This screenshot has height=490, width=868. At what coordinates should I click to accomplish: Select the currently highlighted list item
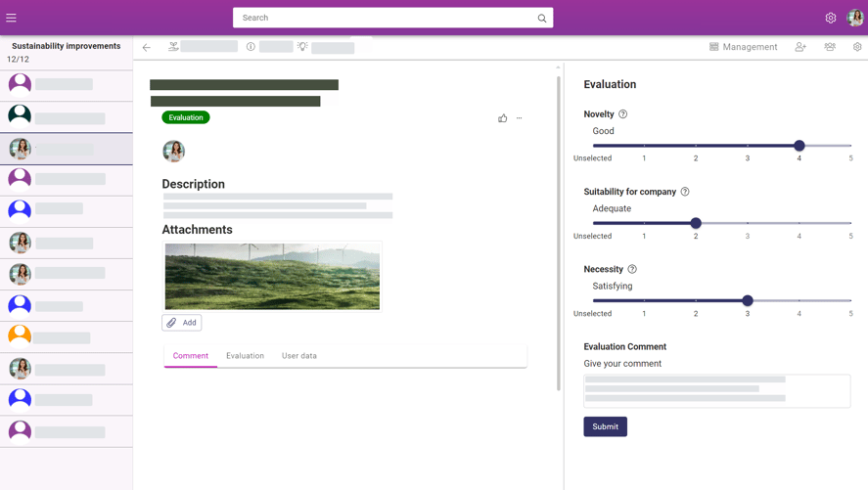(x=67, y=149)
